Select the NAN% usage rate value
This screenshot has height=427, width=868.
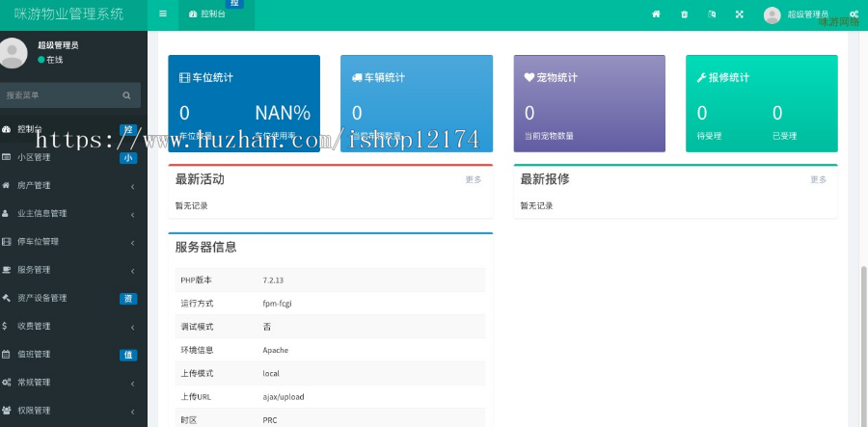point(283,113)
